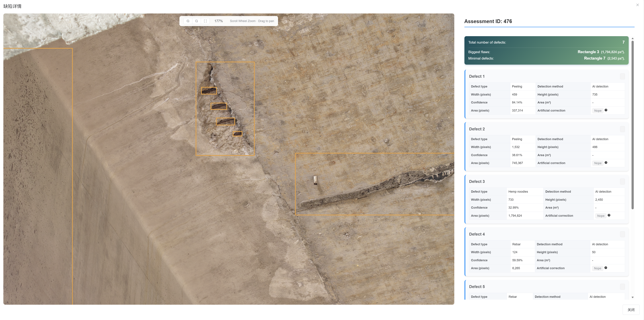The height and width of the screenshot is (320, 644).
Task: Open help icon beside Defect 2 correction
Action: pyautogui.click(x=606, y=163)
